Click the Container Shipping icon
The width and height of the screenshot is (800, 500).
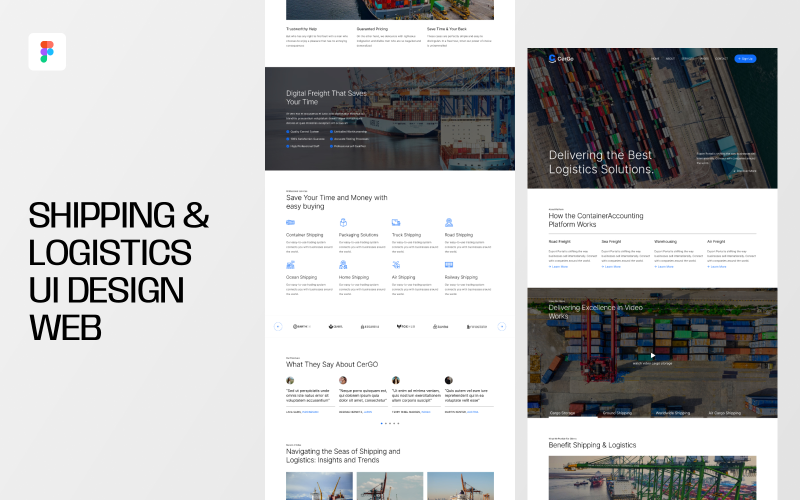tap(291, 222)
